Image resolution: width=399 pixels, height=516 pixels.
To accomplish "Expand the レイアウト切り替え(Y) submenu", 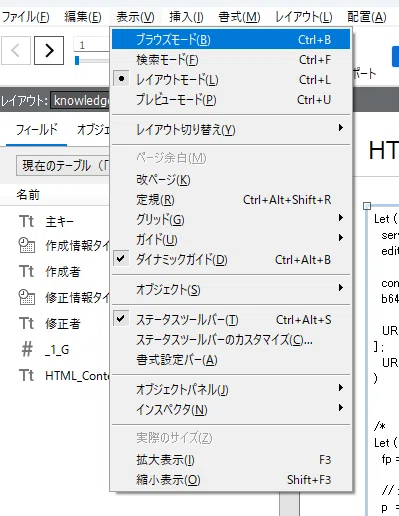I will pos(231,130).
